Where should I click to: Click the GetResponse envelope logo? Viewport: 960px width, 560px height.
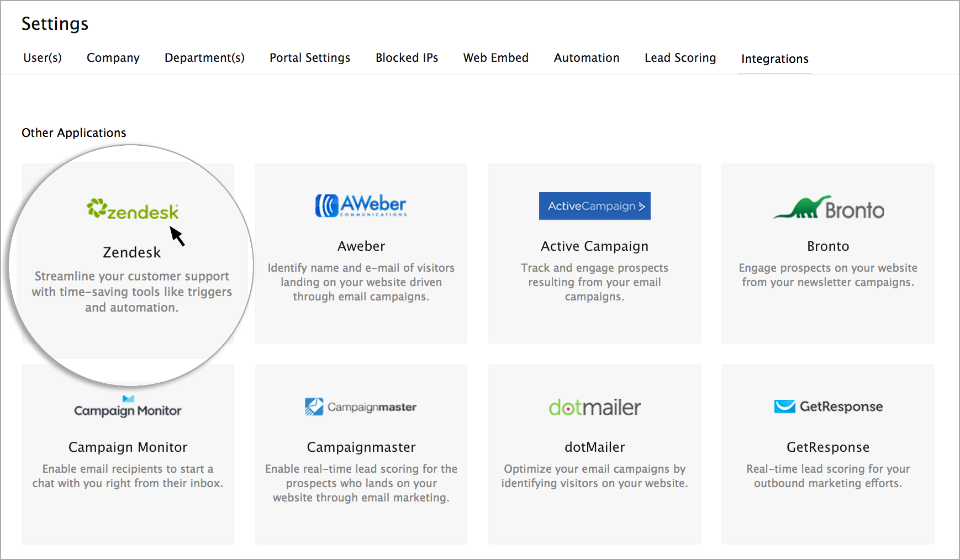[828, 406]
